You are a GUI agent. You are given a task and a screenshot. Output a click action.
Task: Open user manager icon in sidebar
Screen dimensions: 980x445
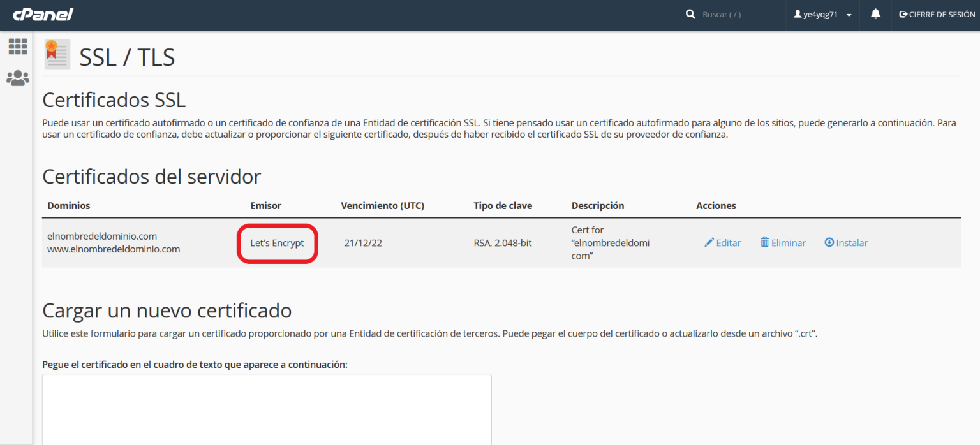click(17, 78)
